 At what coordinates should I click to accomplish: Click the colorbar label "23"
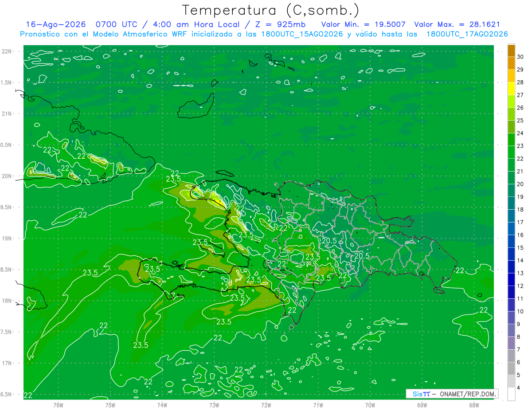520,146
